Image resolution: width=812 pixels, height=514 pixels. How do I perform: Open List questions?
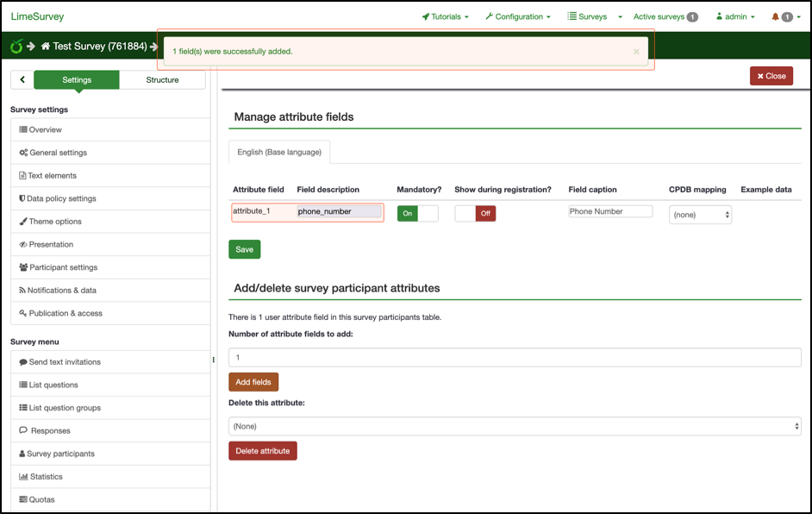click(110, 385)
